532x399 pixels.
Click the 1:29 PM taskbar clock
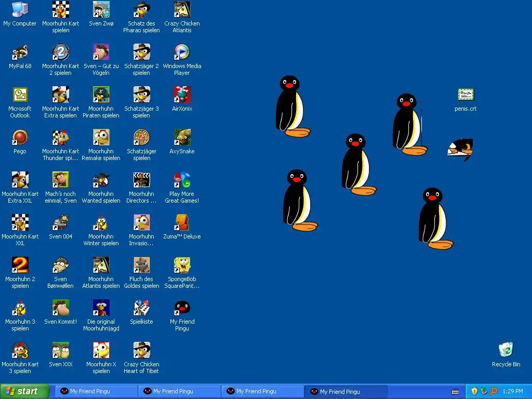click(513, 391)
